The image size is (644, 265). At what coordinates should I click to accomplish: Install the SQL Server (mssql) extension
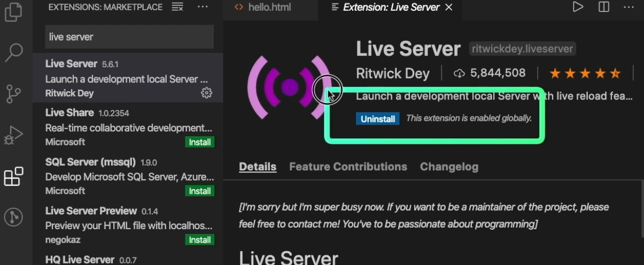pyautogui.click(x=200, y=191)
